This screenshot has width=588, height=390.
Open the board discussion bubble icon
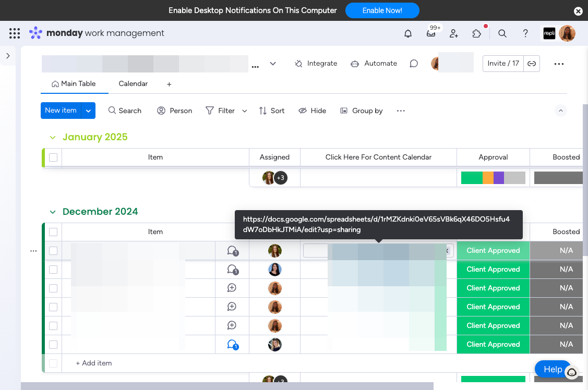point(414,63)
